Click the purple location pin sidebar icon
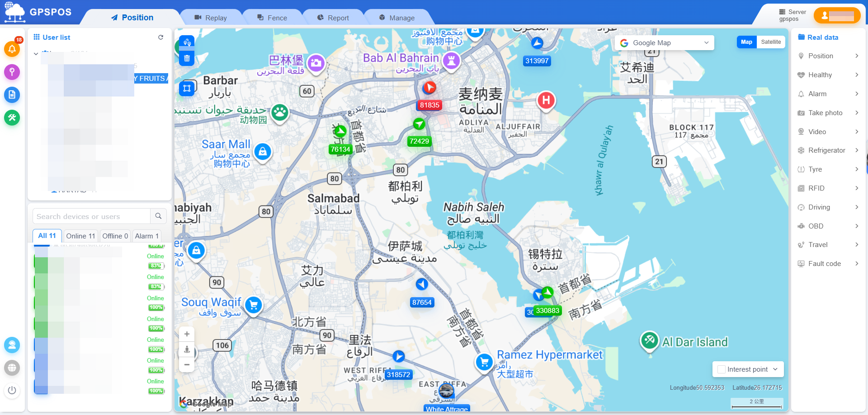Viewport: 868px width, 415px height. tap(12, 72)
